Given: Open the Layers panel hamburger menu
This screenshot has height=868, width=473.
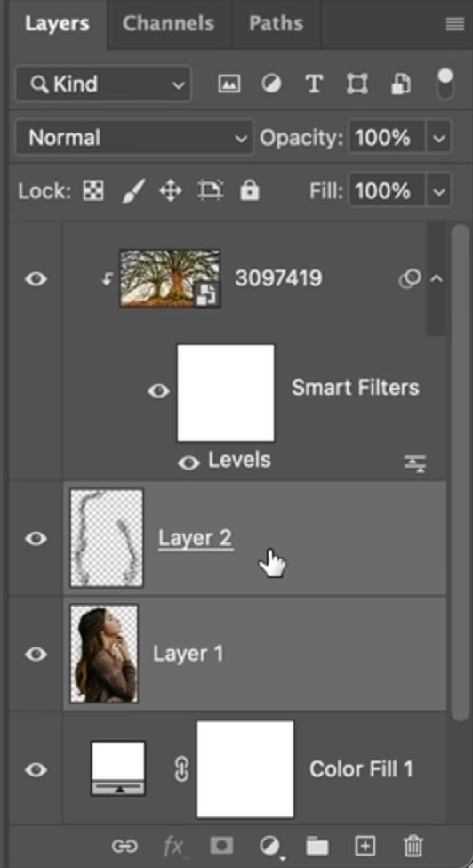Looking at the screenshot, I should coord(455,24).
